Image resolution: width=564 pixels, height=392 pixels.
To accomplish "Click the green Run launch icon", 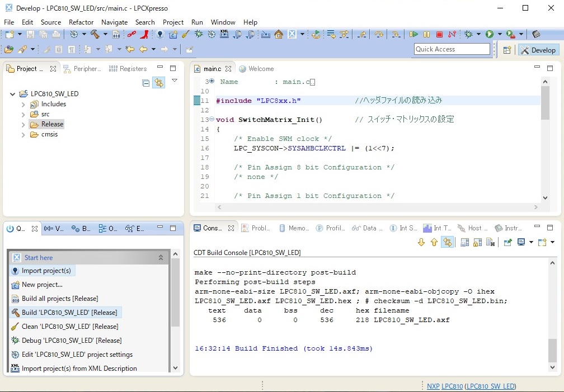I will click(x=489, y=34).
